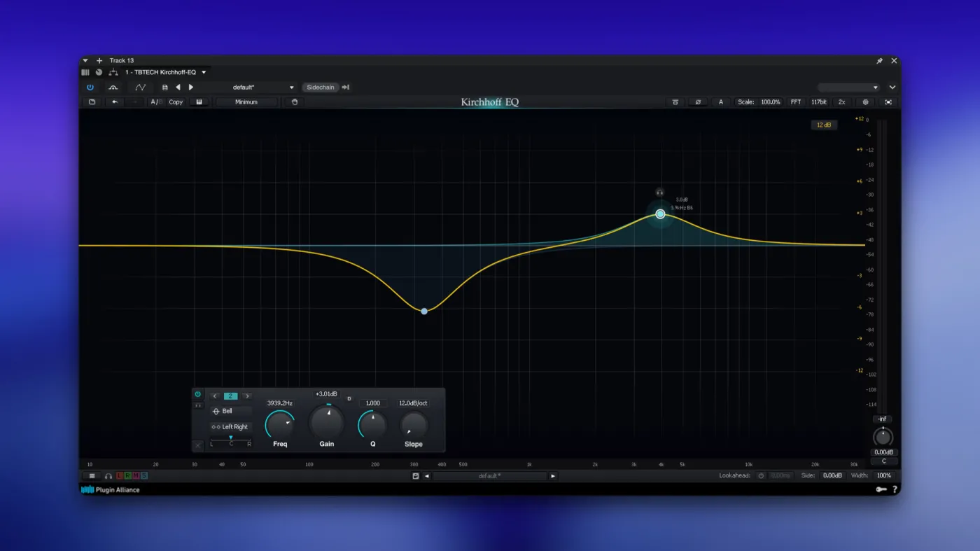Switch A/B comparison state
The image size is (980, 551).
pyautogui.click(x=155, y=102)
